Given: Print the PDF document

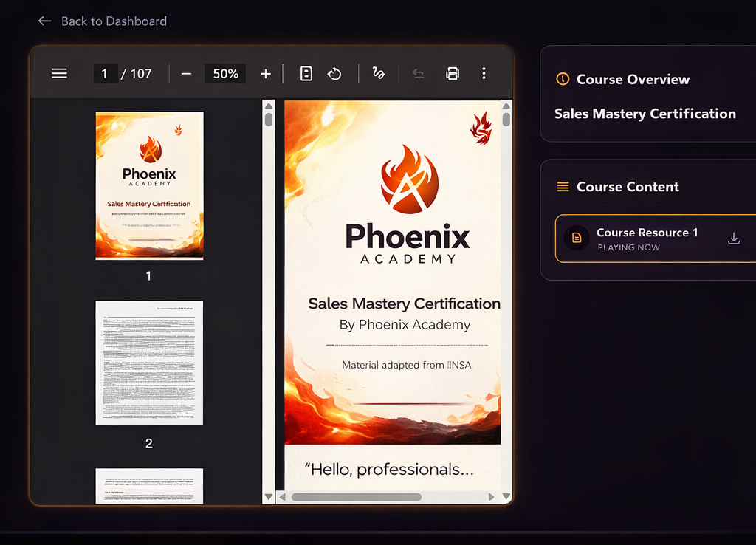Looking at the screenshot, I should 453,73.
